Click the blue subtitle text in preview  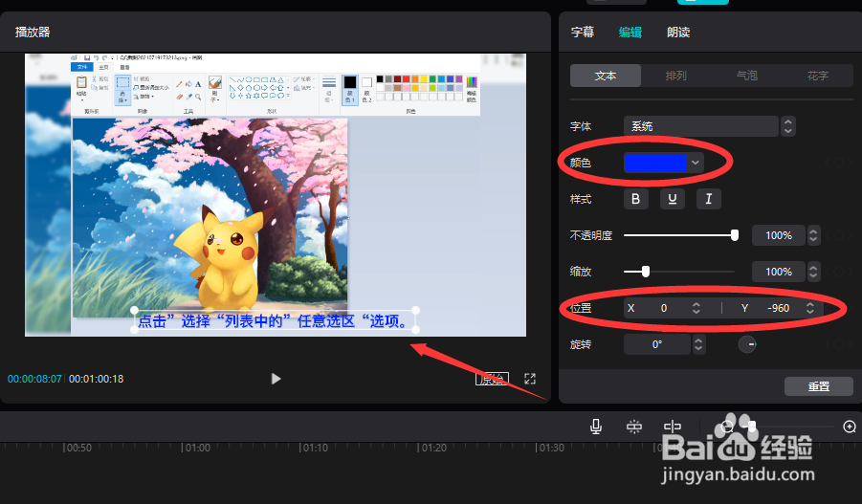275,321
